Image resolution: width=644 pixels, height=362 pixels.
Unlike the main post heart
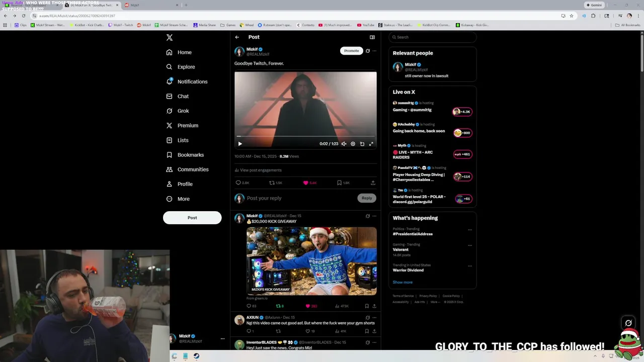click(305, 183)
